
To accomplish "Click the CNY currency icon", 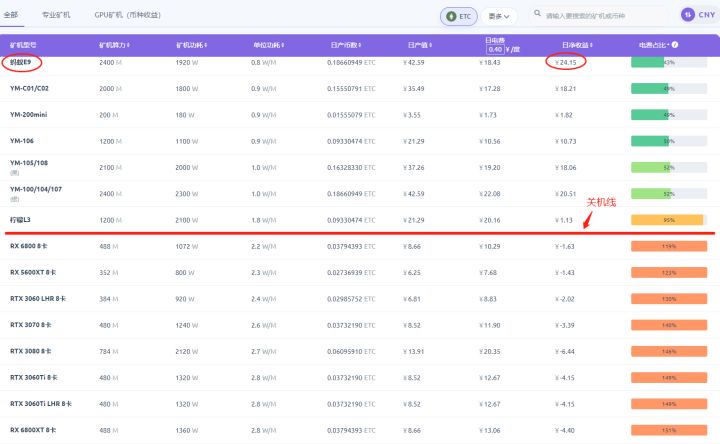I will [688, 15].
